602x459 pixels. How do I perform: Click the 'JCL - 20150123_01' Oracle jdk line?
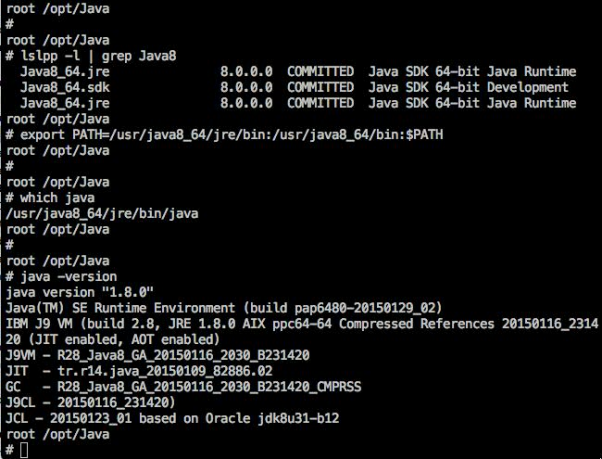172,418
